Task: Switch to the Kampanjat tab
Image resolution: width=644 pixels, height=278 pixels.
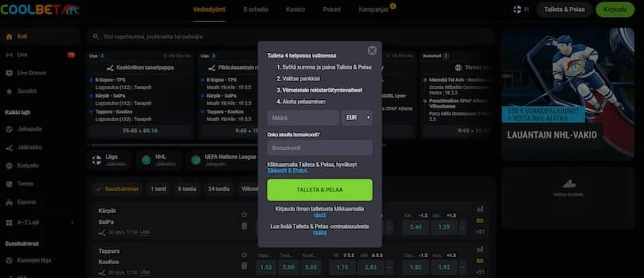Action: tap(374, 9)
